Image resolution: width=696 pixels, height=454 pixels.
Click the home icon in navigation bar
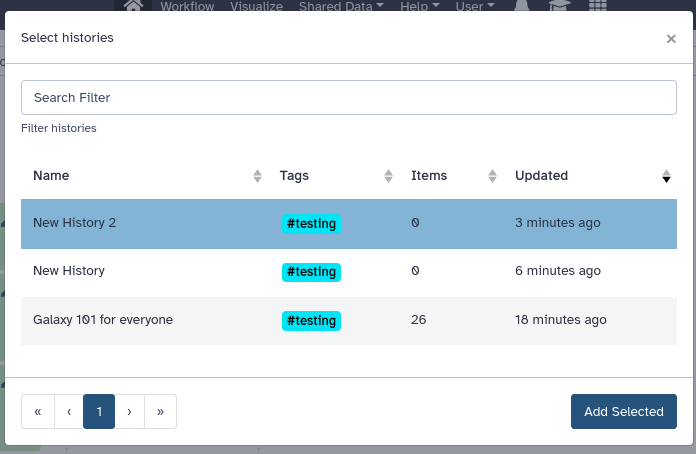click(x=133, y=5)
